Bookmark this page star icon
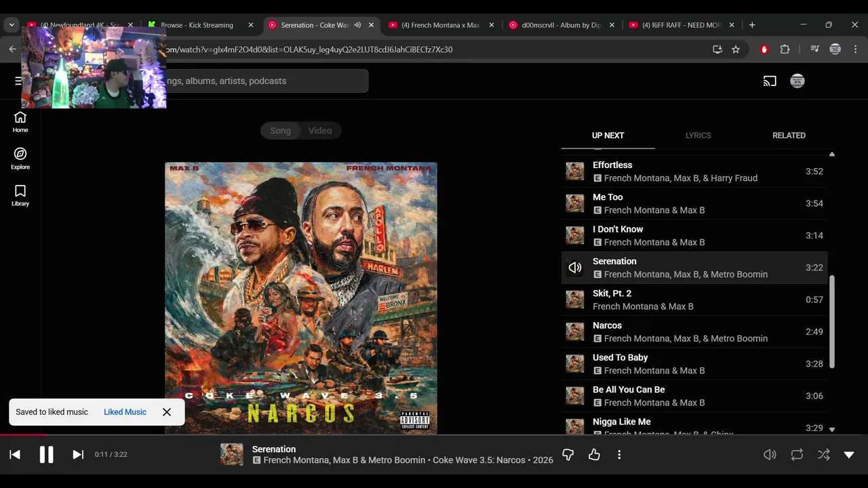This screenshot has width=868, height=488. [x=736, y=49]
